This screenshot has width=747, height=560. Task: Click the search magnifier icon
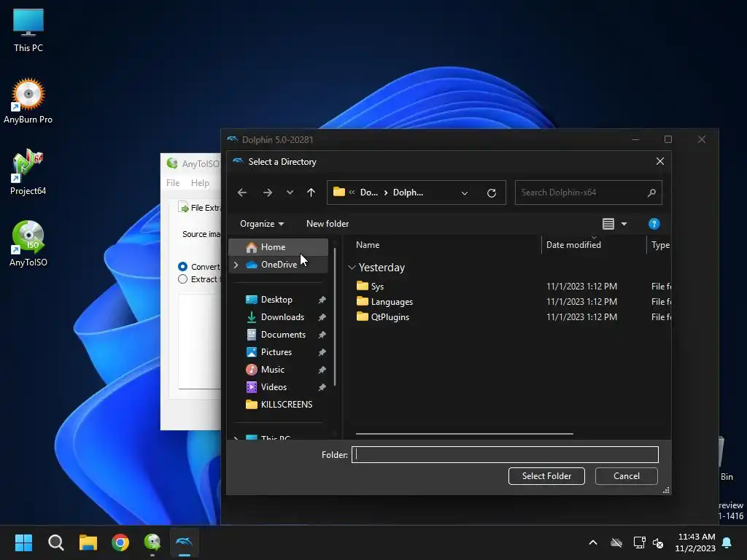click(651, 192)
